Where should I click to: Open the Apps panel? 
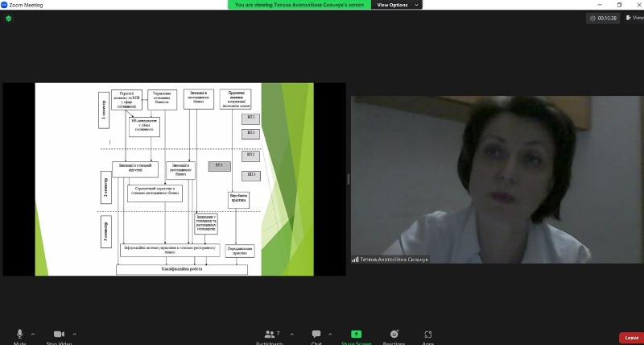[x=428, y=336]
